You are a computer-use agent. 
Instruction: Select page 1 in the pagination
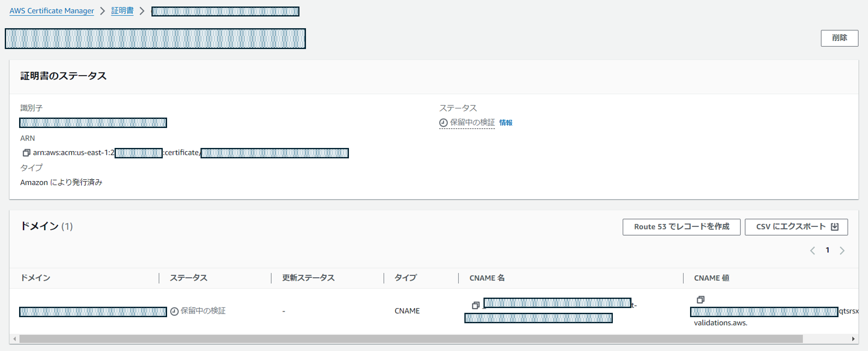tap(827, 250)
